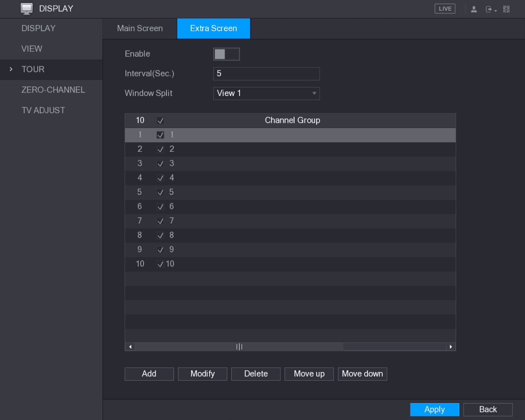Click the Back button
525x420 pixels.
pos(488,409)
